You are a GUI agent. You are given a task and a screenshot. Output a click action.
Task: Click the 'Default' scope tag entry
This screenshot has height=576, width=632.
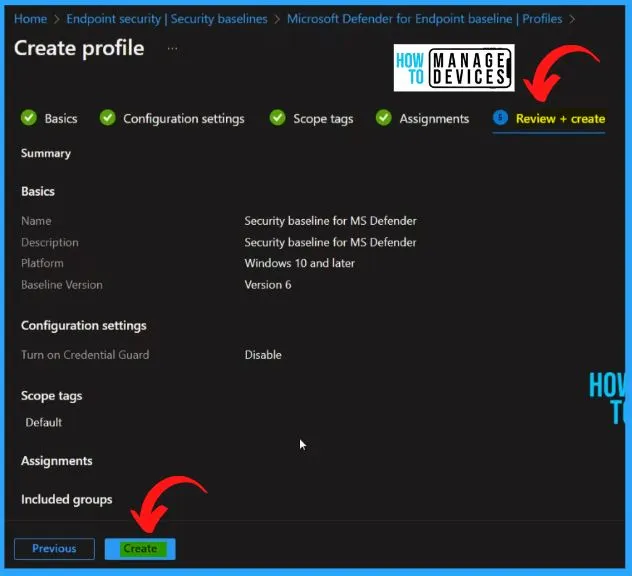pyautogui.click(x=44, y=422)
